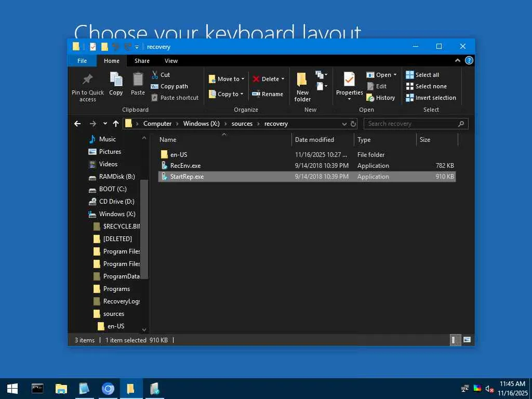The image size is (532, 399).
Task: Click the Back navigation arrow
Action: (x=77, y=124)
